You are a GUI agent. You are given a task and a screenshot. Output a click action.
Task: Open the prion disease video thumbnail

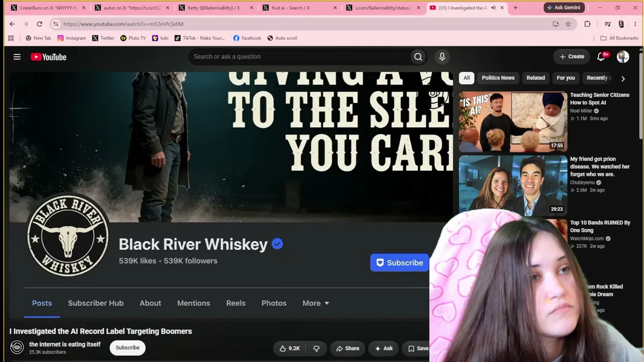point(513,186)
